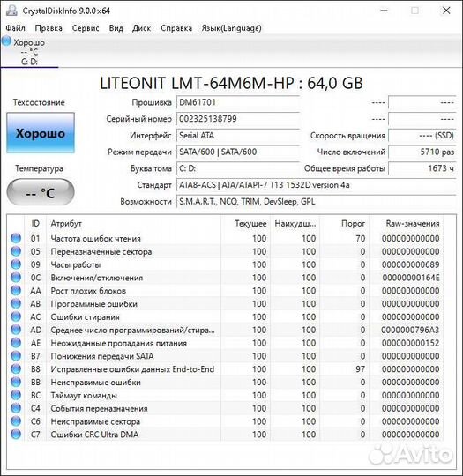Select the Среднее число программирований/стира... row
Screen dimensions: 463x476
pyautogui.click(x=225, y=330)
